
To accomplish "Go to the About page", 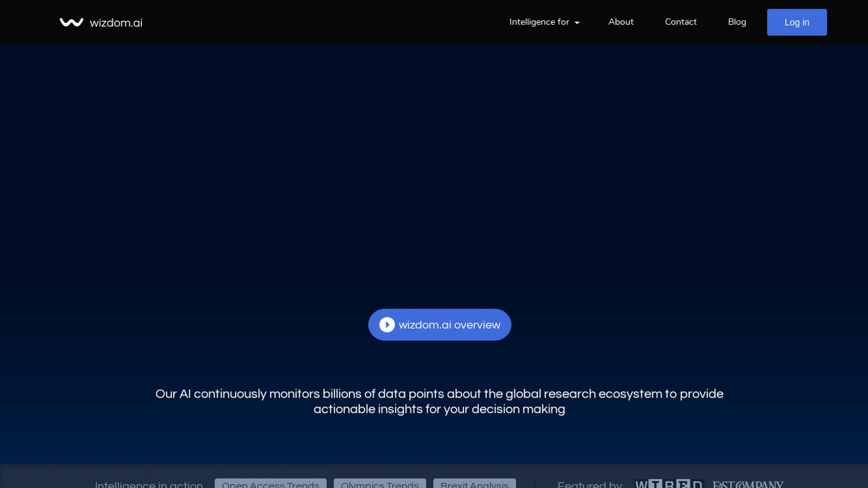I will 620,22.
